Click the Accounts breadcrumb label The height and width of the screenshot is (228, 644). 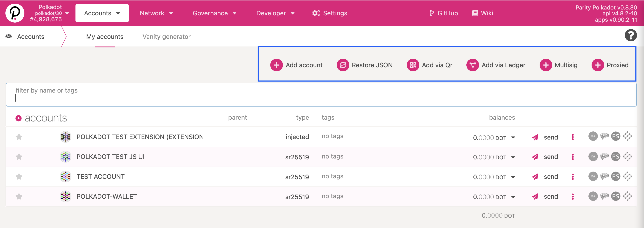click(x=31, y=37)
